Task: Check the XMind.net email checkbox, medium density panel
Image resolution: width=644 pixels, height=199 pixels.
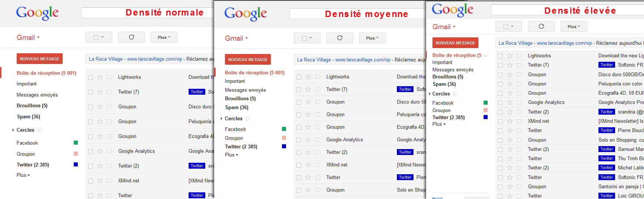Action: (x=299, y=165)
